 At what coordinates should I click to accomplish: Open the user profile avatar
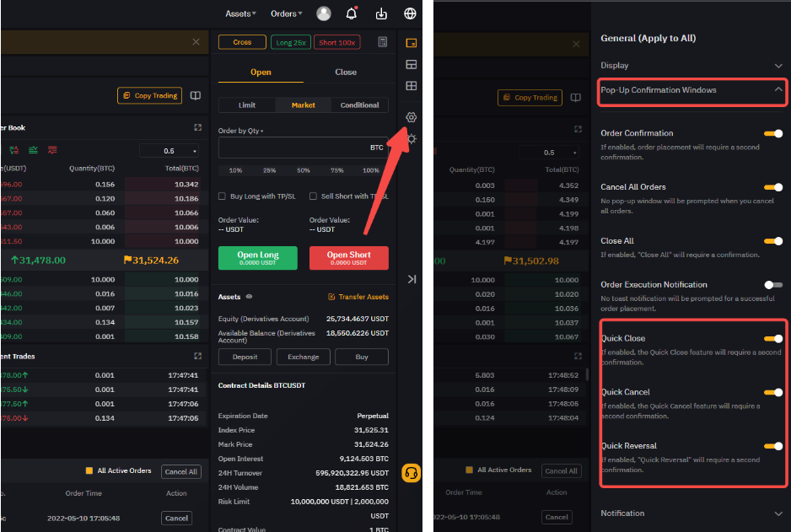point(324,13)
